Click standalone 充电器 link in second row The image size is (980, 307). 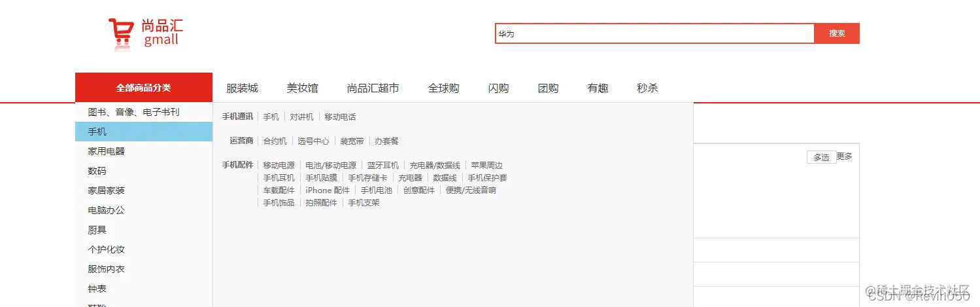tap(411, 177)
